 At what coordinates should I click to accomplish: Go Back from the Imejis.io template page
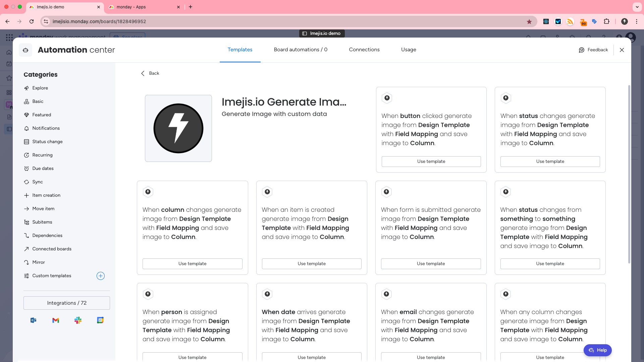pyautogui.click(x=150, y=73)
